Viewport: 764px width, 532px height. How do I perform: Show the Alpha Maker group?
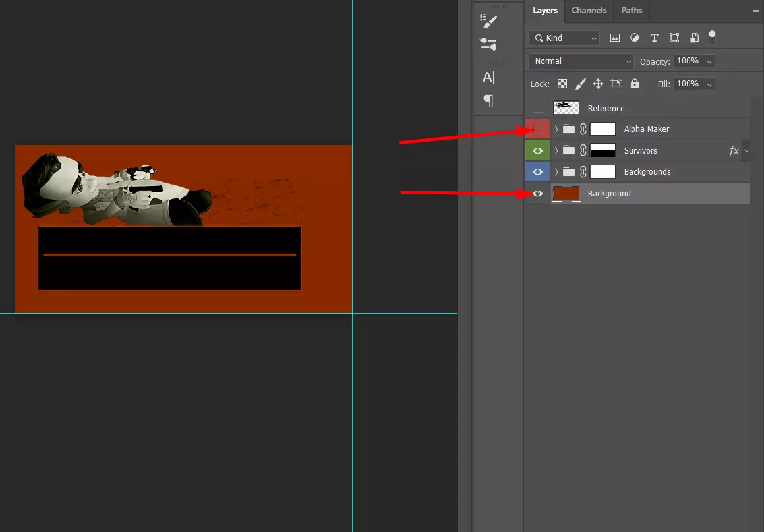coord(537,129)
